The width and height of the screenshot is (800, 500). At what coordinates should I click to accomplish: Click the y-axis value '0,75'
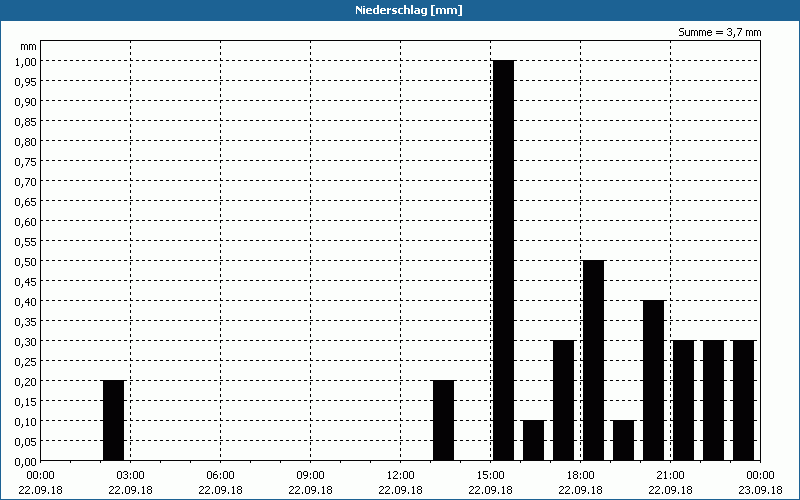(x=26, y=162)
